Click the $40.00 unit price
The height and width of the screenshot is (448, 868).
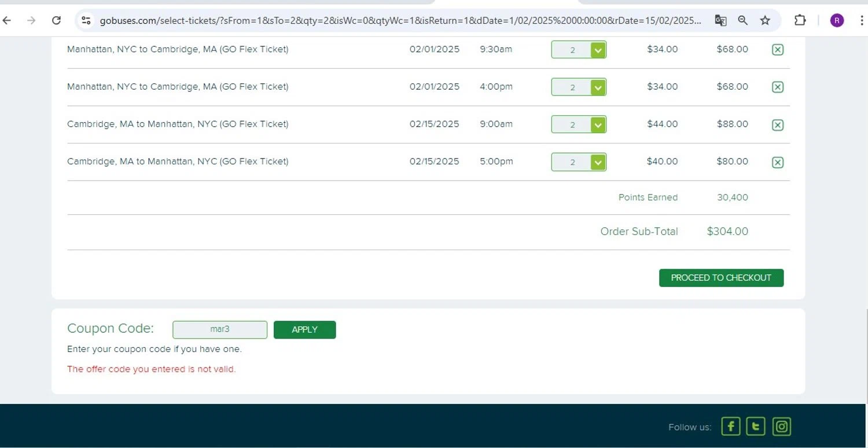(x=663, y=161)
